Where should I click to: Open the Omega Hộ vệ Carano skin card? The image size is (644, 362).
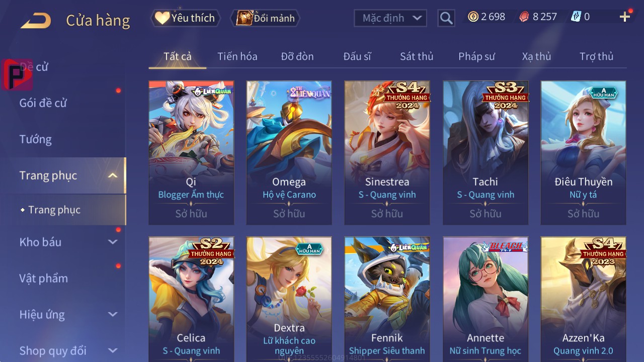pyautogui.click(x=289, y=152)
